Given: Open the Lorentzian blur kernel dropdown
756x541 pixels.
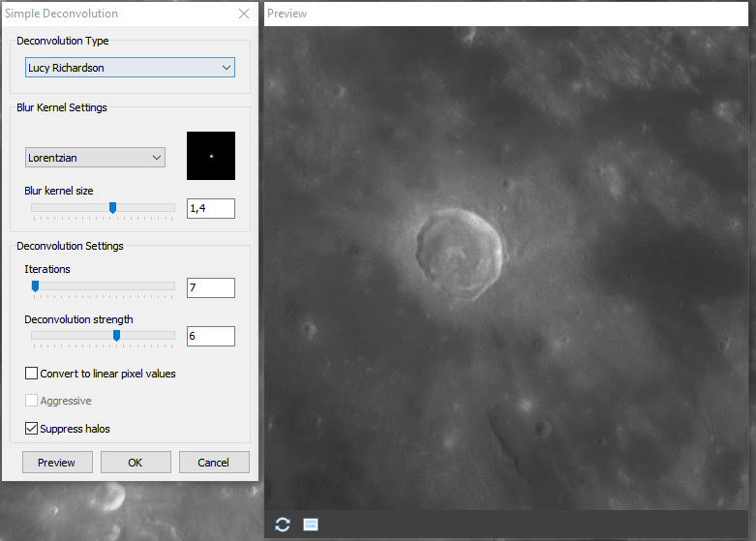Looking at the screenshot, I should point(95,158).
